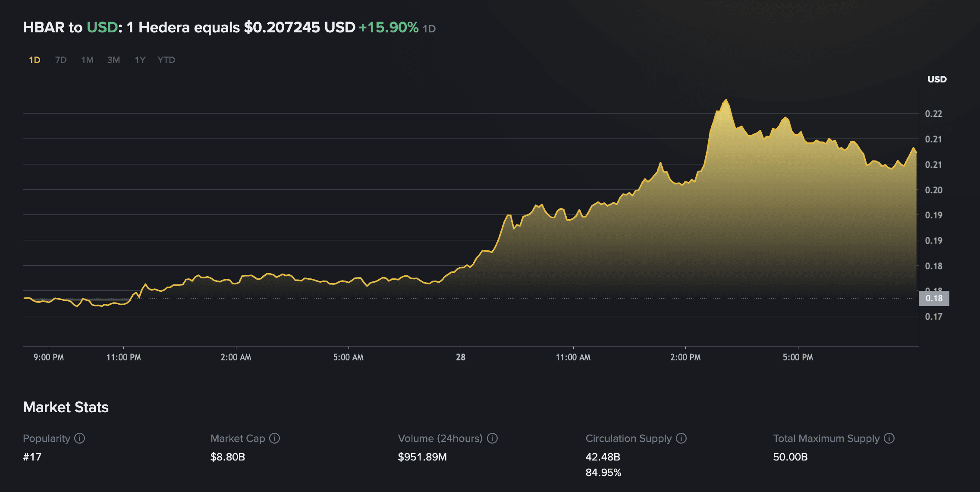The image size is (980, 492).
Task: Choose the YTD chart range
Action: (166, 60)
